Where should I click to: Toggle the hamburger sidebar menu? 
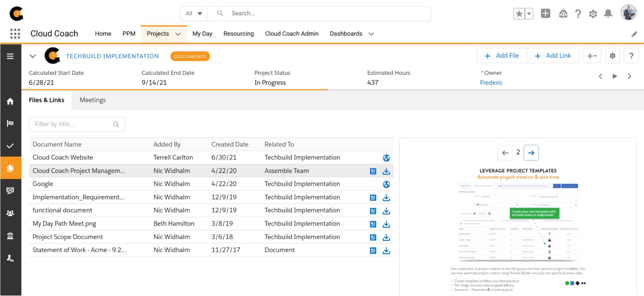tap(10, 56)
